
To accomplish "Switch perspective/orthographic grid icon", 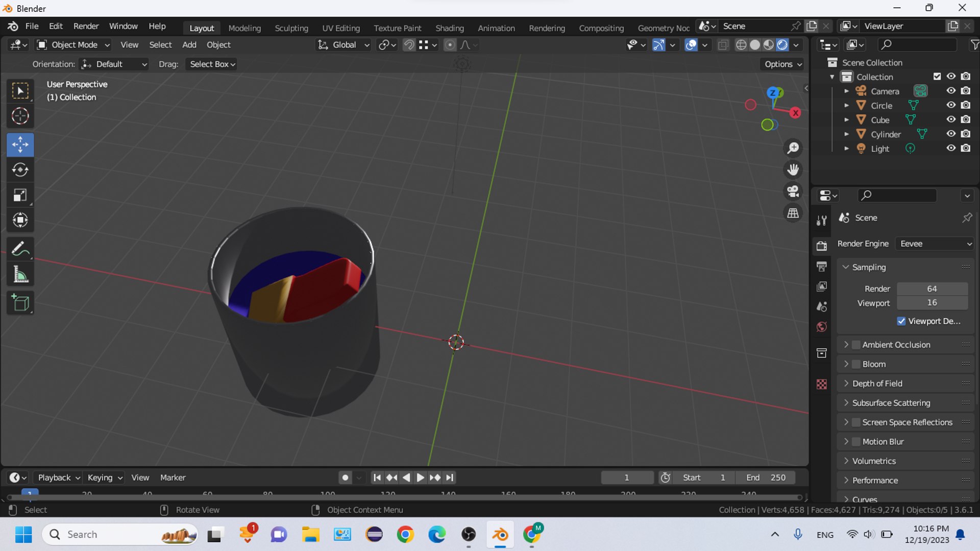I will tap(793, 213).
